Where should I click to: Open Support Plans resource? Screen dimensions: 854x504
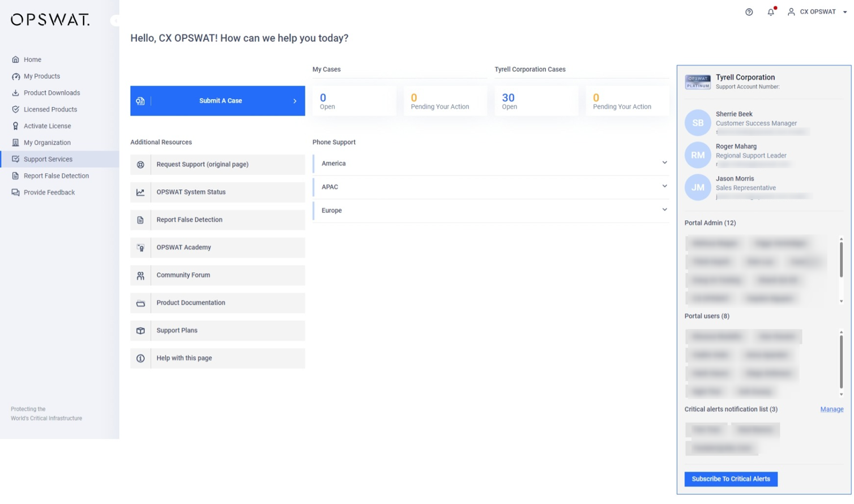(217, 331)
